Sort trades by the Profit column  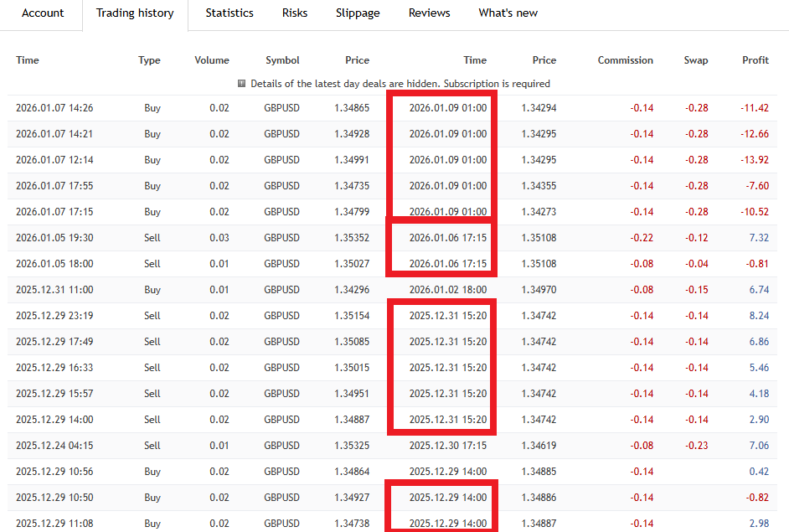(755, 59)
